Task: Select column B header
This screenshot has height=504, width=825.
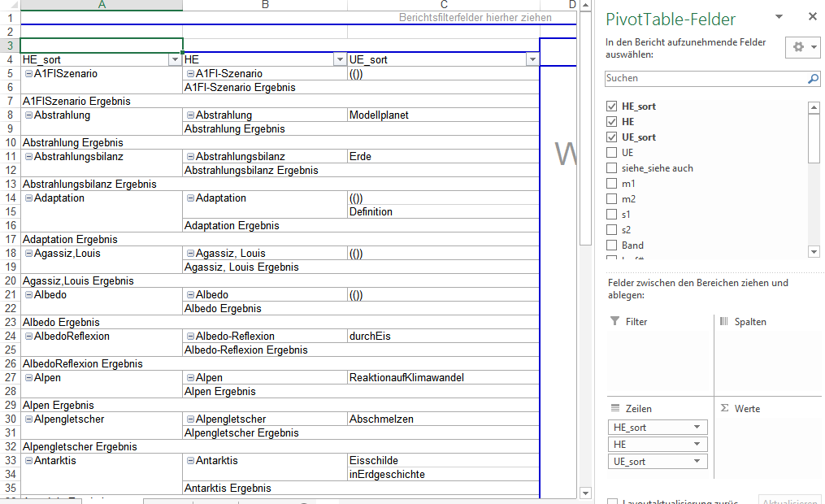Action: point(265,6)
